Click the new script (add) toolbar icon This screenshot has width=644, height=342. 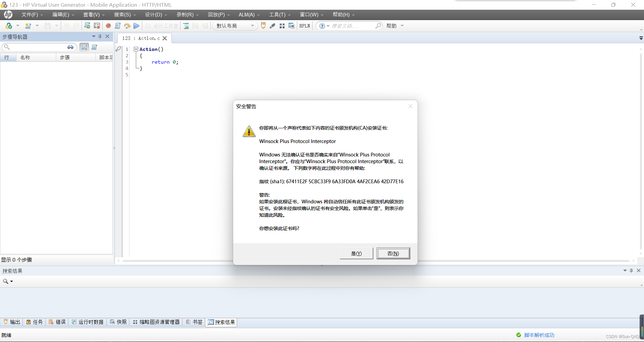pyautogui.click(x=9, y=26)
